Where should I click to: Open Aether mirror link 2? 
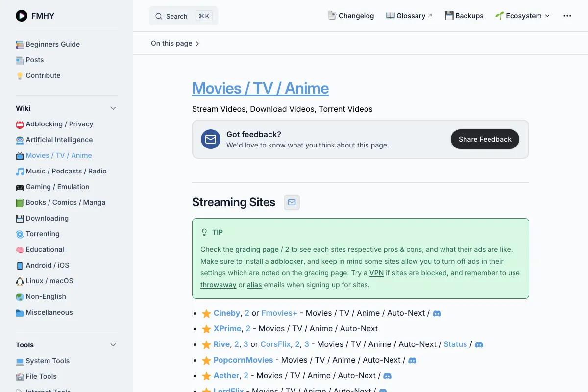pyautogui.click(x=246, y=375)
